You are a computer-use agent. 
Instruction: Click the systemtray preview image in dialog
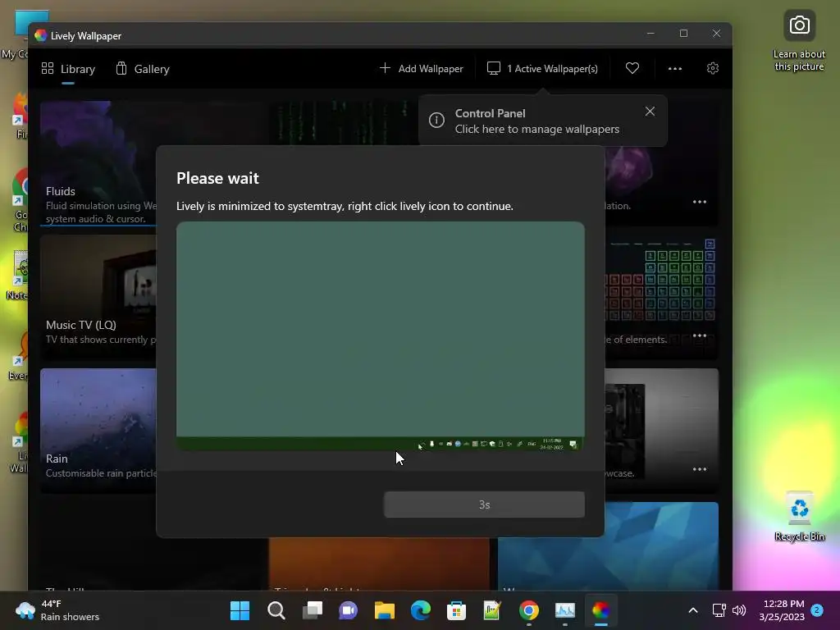(x=381, y=336)
